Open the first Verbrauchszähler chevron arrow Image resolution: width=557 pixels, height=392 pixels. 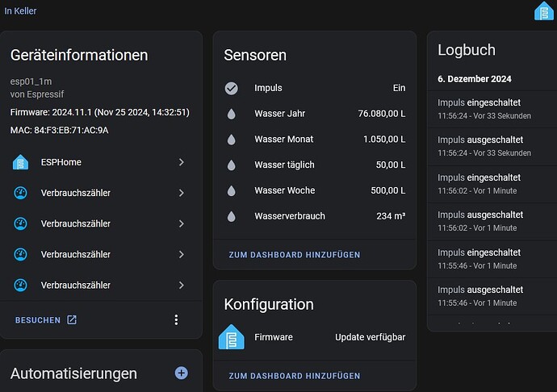pos(182,193)
